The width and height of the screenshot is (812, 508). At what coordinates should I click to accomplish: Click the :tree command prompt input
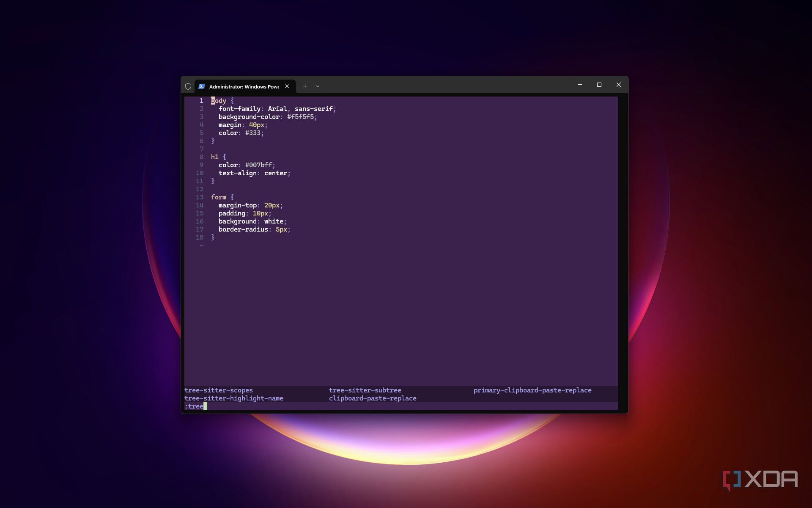pos(401,406)
